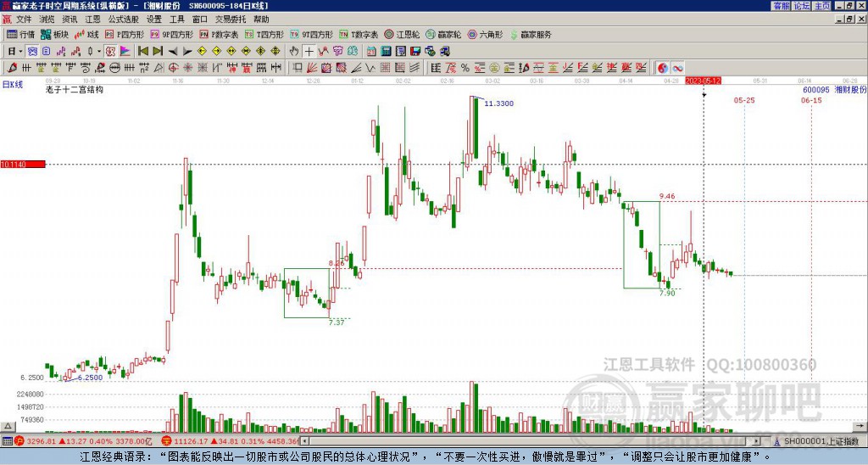Jump to first bar icon
868x465 pixels.
(142, 52)
